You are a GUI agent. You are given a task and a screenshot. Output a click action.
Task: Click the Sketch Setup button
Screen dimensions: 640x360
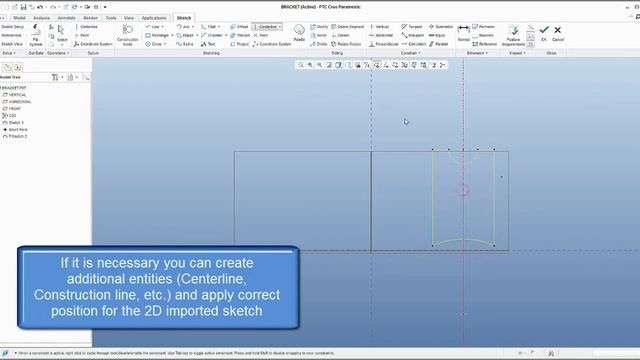tap(13, 27)
